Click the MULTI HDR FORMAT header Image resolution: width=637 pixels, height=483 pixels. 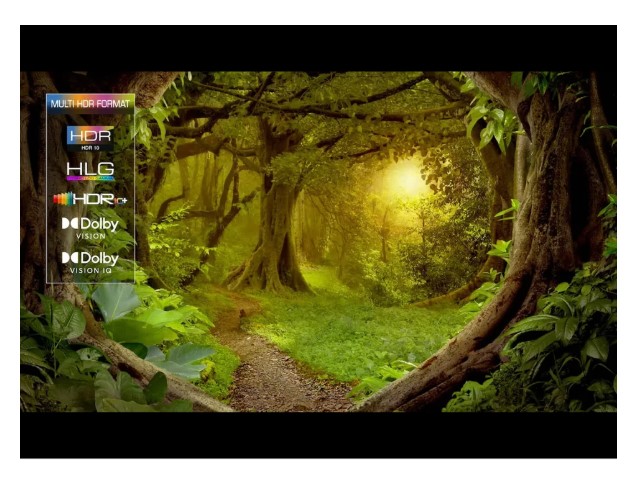click(x=90, y=103)
